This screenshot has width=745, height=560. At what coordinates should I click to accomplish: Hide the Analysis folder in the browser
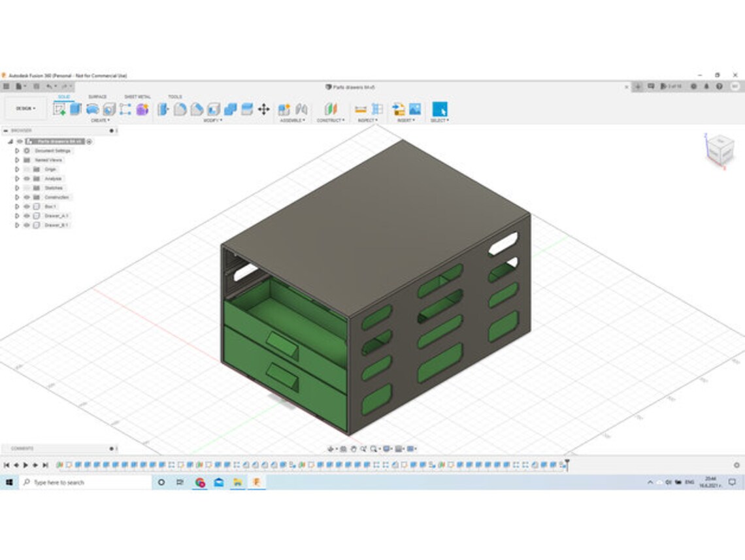point(27,178)
